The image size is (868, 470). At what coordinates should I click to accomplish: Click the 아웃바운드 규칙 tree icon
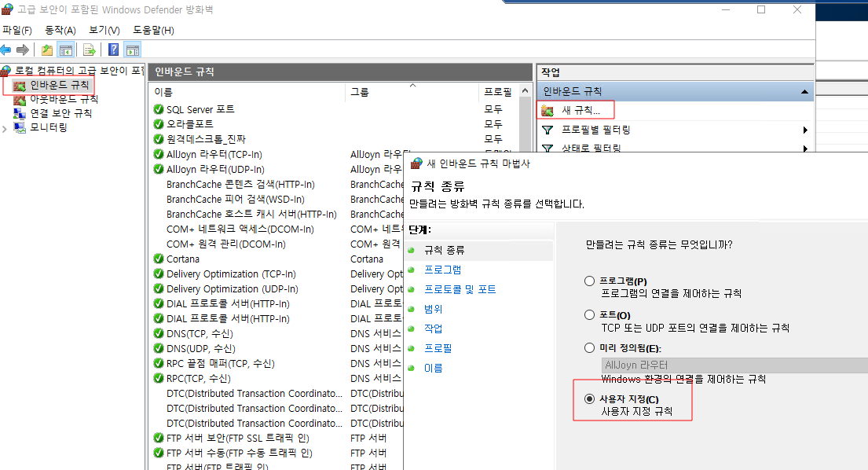[x=20, y=100]
